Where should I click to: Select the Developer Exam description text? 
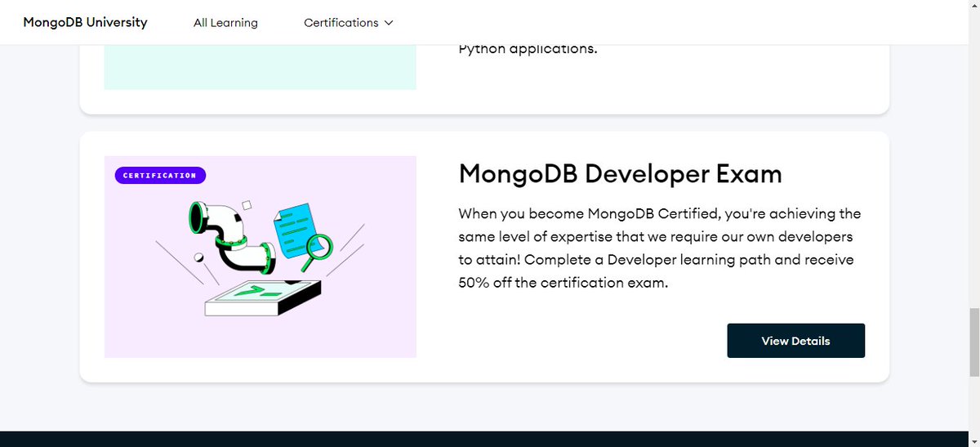tap(660, 248)
